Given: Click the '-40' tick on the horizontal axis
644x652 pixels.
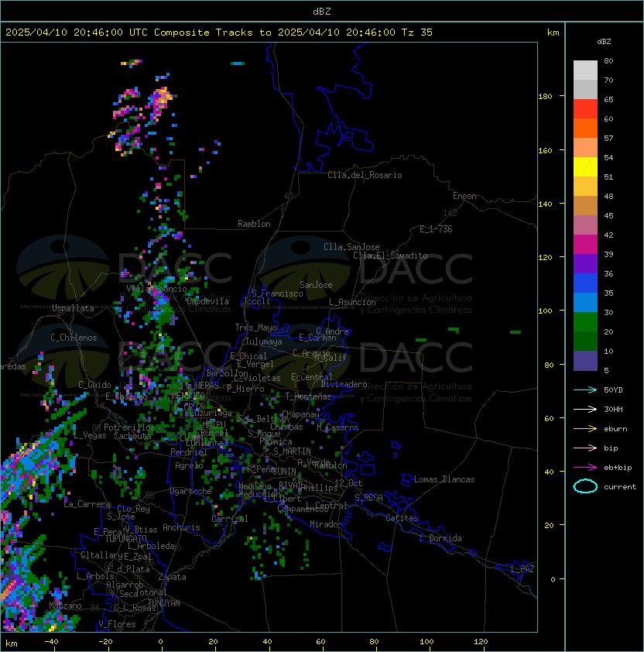Looking at the screenshot, I should point(52,642).
